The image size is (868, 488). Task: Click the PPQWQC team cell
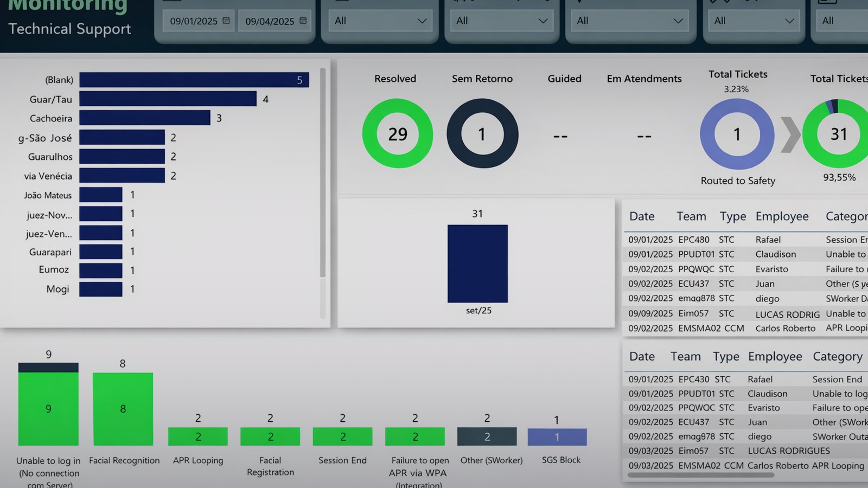tap(697, 269)
